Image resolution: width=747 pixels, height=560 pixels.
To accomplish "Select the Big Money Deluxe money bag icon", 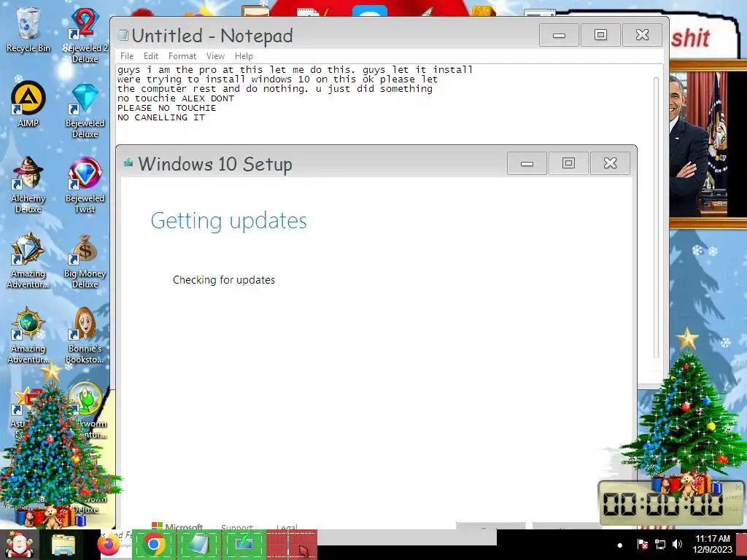I will (x=85, y=261).
